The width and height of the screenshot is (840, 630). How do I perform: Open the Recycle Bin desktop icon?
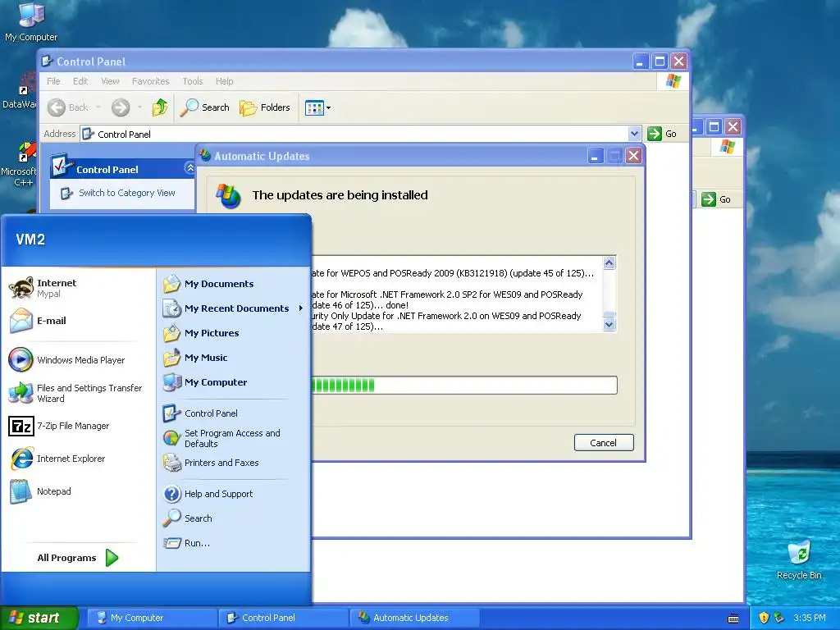click(x=799, y=559)
